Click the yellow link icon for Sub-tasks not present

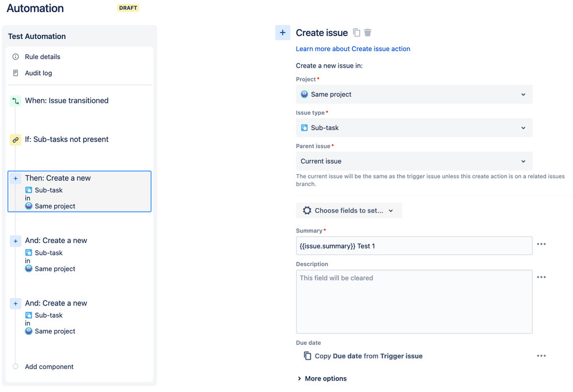tap(15, 139)
